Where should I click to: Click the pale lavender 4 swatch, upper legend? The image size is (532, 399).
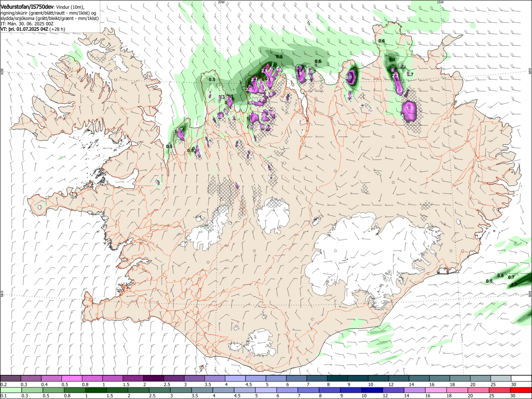coord(235,379)
